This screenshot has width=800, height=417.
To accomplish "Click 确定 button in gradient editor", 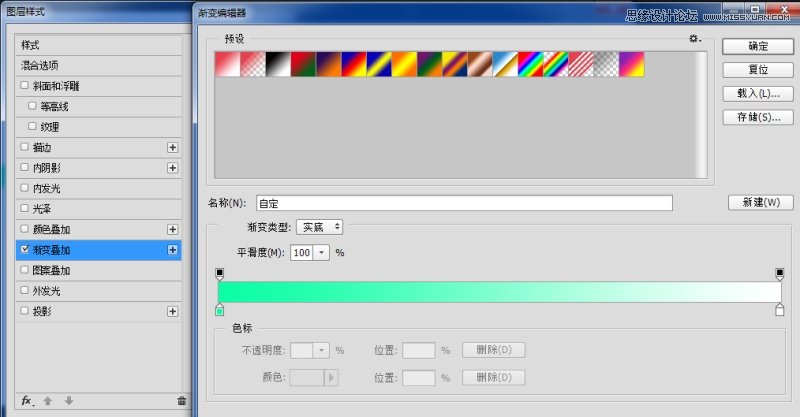I will pos(758,46).
